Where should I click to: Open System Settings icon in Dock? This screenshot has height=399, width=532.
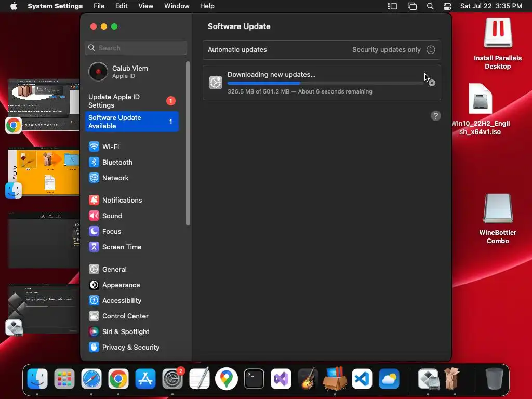point(172,379)
